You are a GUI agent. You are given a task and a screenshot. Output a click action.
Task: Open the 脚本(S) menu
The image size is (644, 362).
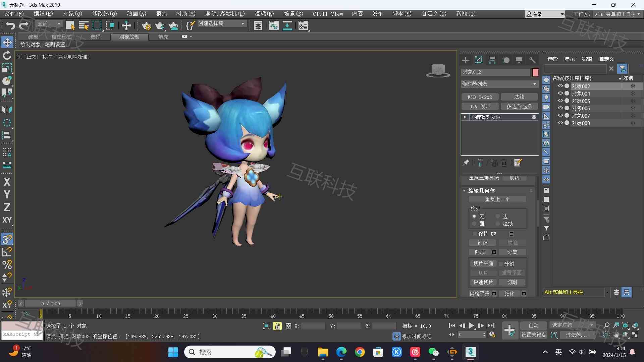coord(402,14)
